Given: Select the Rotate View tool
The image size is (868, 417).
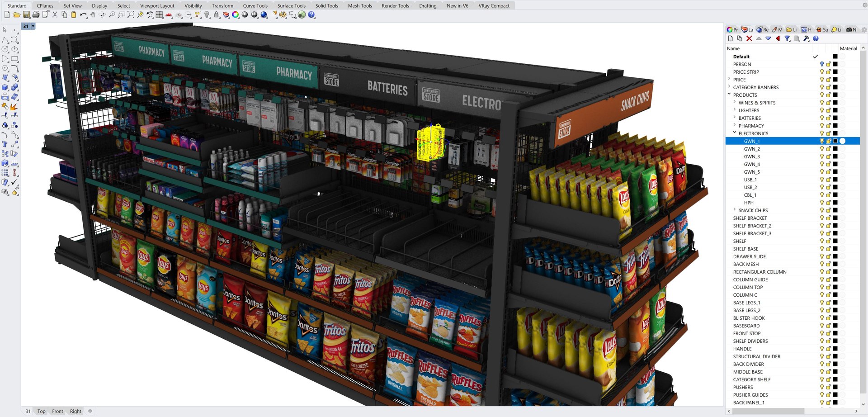Looking at the screenshot, I should 103,15.
